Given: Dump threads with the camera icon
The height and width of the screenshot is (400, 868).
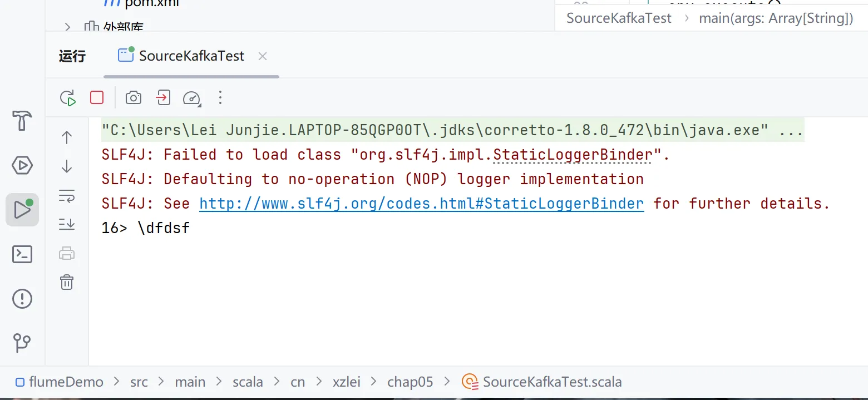Looking at the screenshot, I should pyautogui.click(x=134, y=98).
